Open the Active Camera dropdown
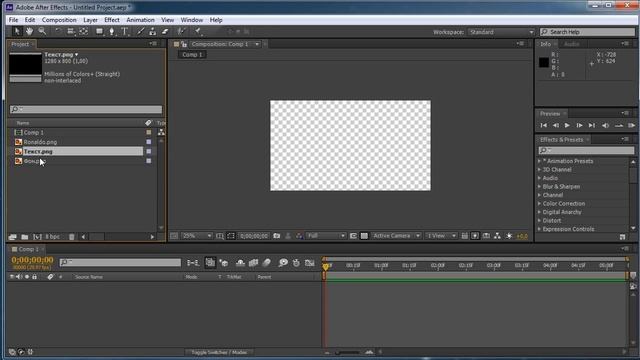Viewport: 640px width, 360px height. coord(396,236)
